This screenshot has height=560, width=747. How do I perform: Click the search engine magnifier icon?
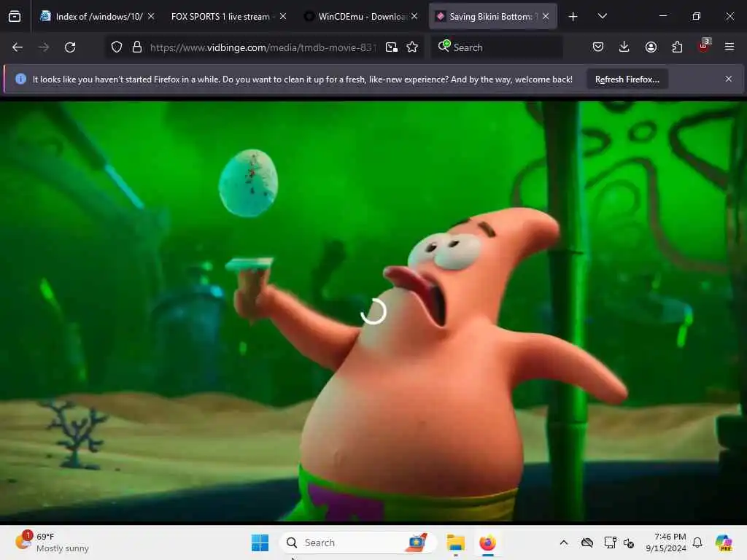[444, 46]
